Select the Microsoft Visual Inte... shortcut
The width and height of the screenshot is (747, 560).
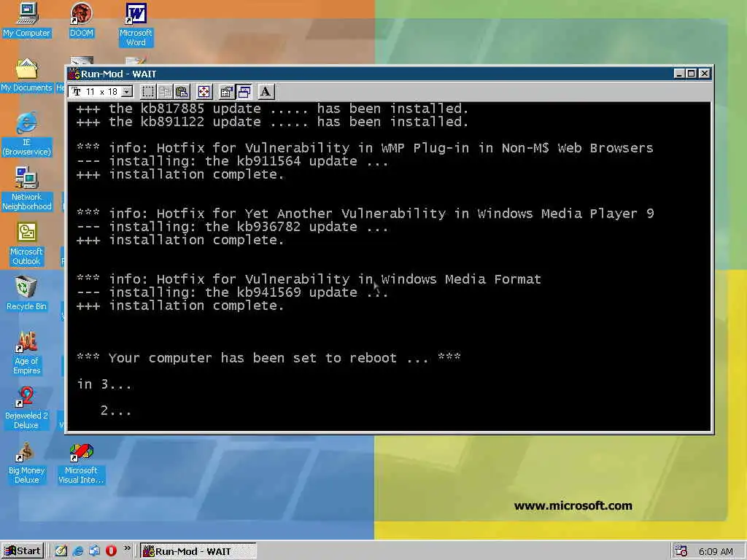pyautogui.click(x=81, y=463)
